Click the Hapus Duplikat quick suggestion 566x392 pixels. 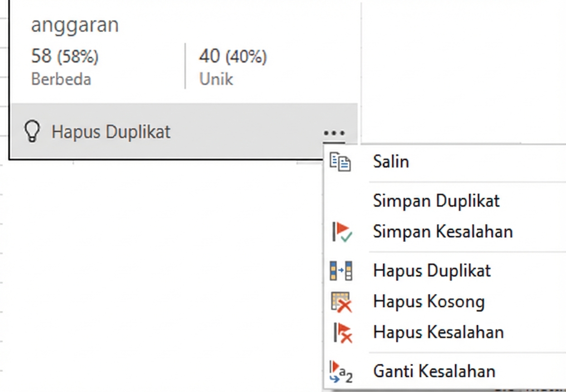111,132
